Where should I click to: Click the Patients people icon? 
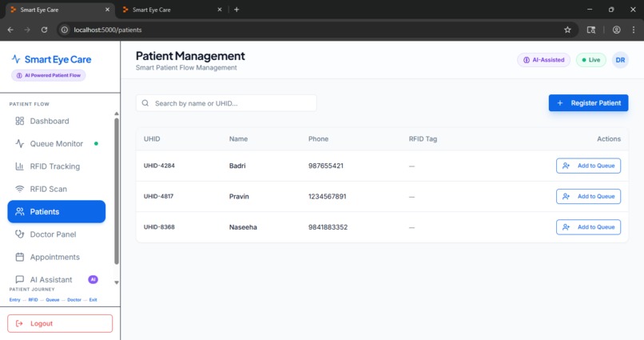pos(20,211)
